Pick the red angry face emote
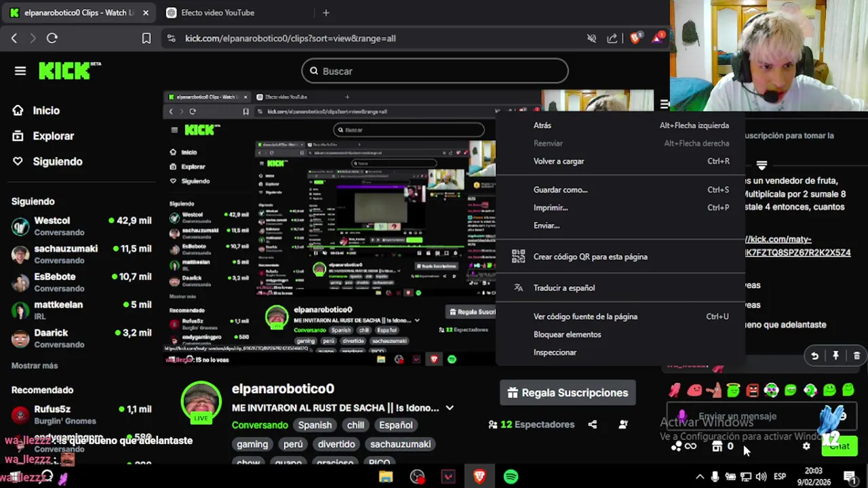Viewport: 868px width, 488px height. point(752,390)
